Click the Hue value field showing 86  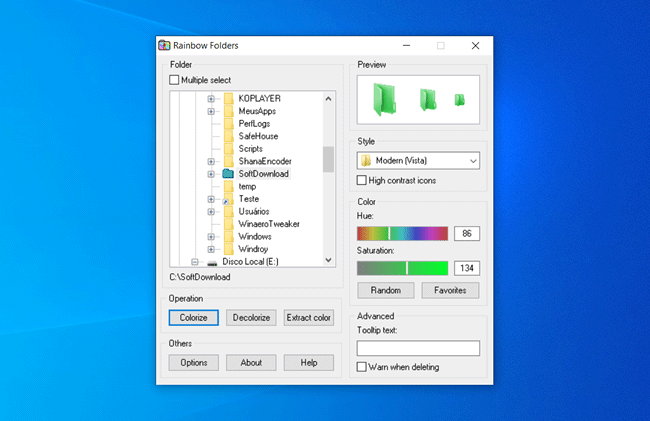467,233
